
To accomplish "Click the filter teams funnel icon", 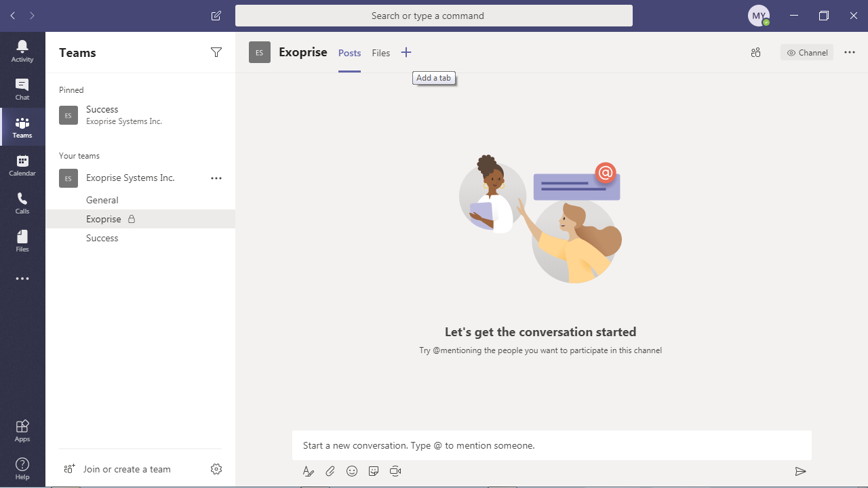I will point(216,52).
